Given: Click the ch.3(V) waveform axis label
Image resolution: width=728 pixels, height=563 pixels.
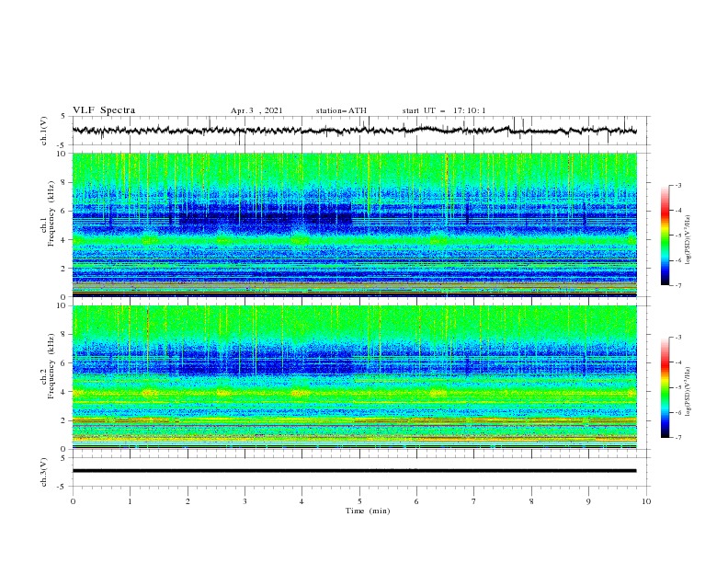Looking at the screenshot, I should pos(44,472).
